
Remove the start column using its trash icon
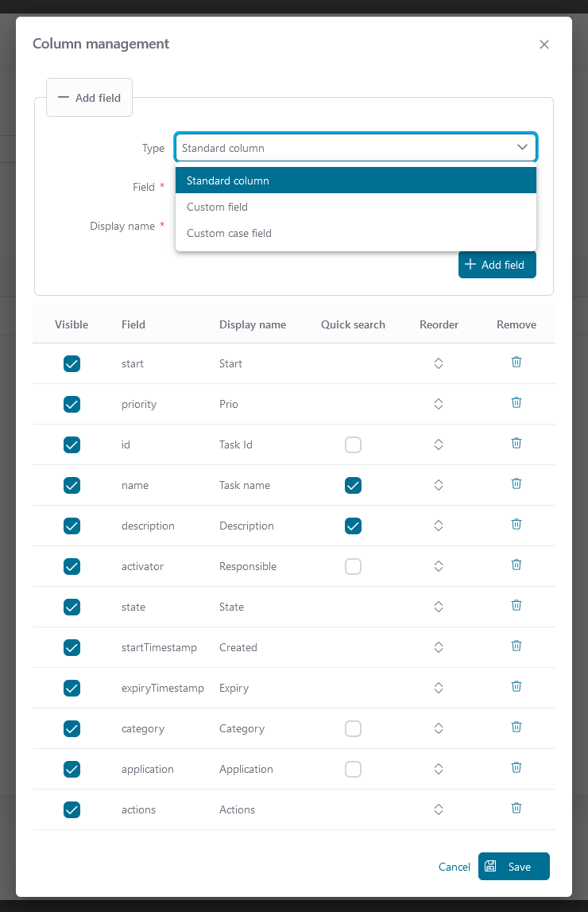(x=516, y=362)
